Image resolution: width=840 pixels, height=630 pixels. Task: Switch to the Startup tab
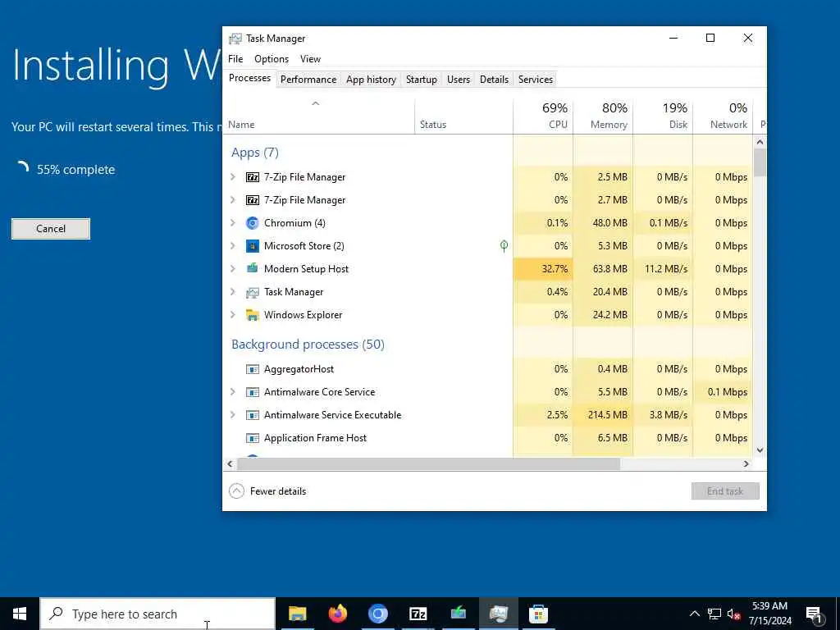[x=421, y=80]
